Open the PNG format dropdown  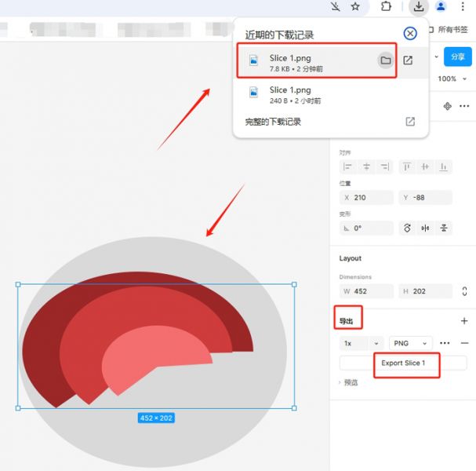(410, 343)
